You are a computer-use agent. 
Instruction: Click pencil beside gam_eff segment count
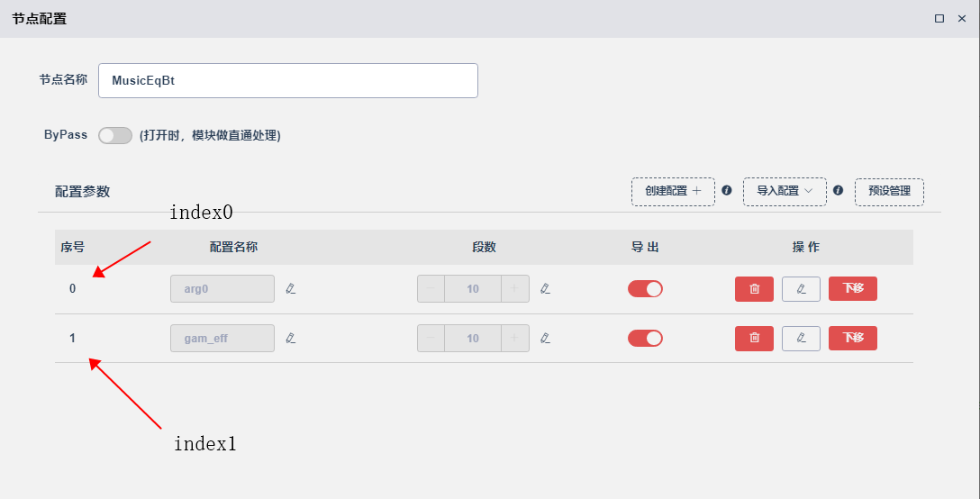tap(545, 338)
